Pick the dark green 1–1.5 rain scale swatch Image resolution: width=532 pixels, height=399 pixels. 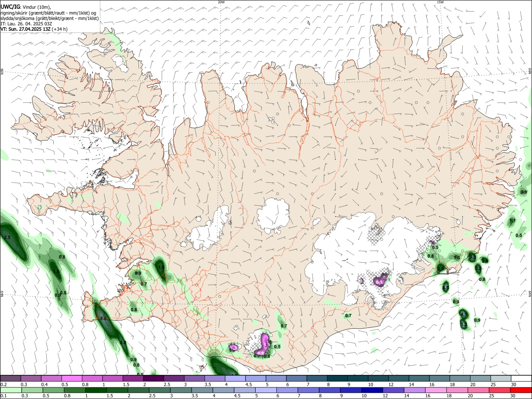click(96, 390)
